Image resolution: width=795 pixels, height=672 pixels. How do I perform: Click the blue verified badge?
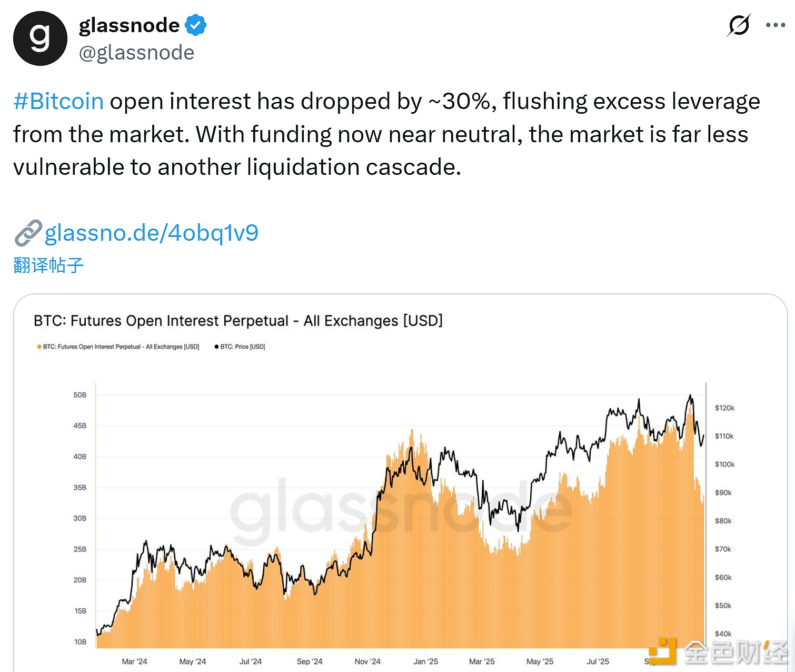(196, 25)
